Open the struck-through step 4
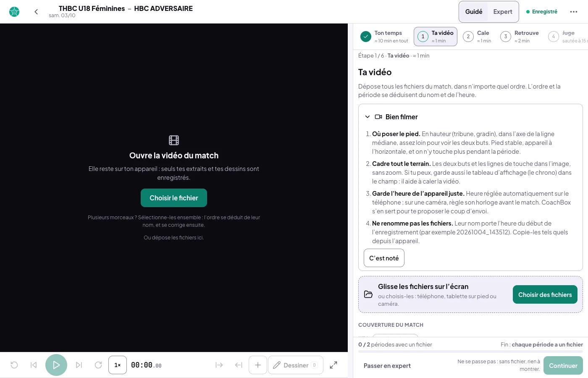Image resolution: width=588 pixels, height=378 pixels. pos(567,37)
